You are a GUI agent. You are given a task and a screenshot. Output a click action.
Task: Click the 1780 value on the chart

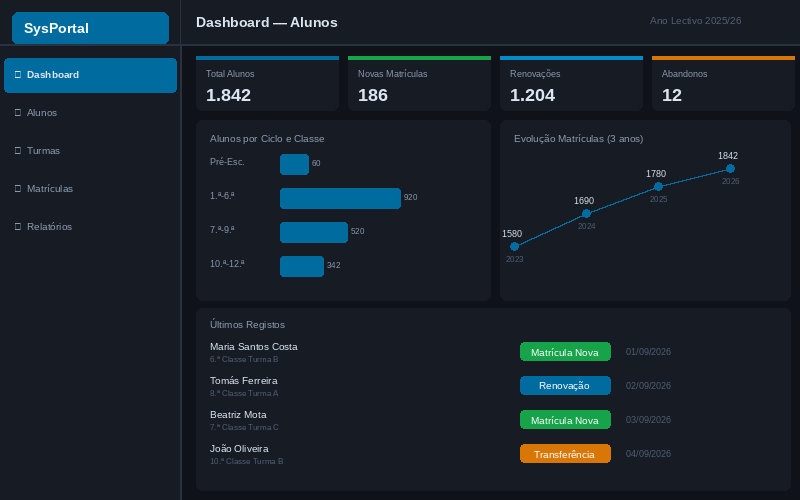tap(656, 173)
